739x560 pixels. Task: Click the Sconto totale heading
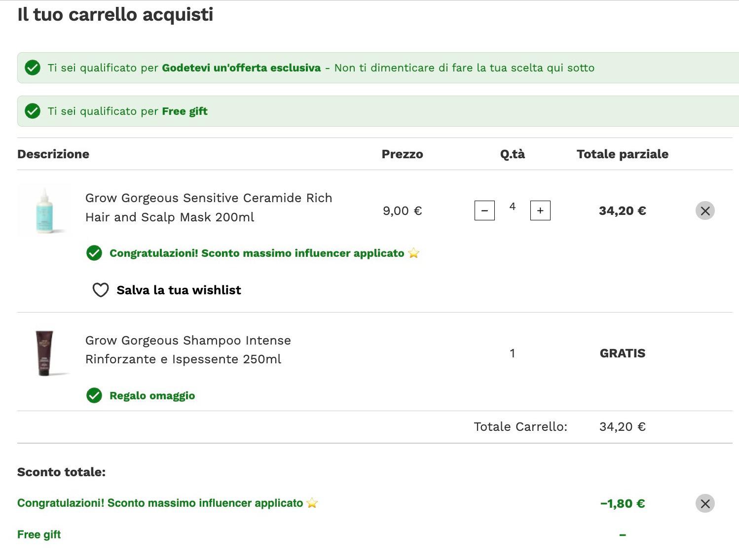(x=62, y=472)
